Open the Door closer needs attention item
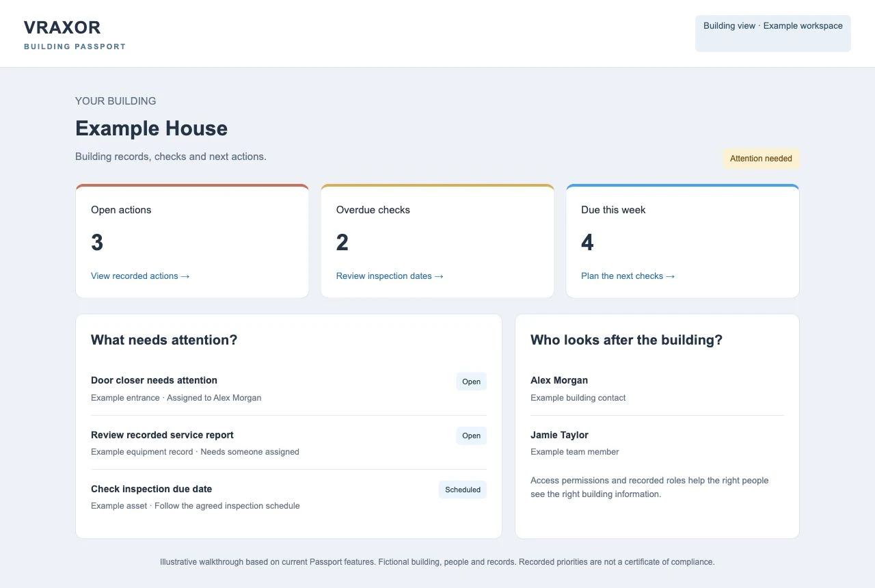This screenshot has height=588, width=875. coord(288,388)
